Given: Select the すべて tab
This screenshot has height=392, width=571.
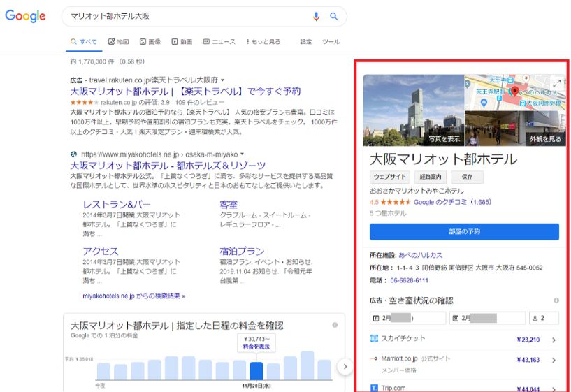Looking at the screenshot, I should coord(84,41).
